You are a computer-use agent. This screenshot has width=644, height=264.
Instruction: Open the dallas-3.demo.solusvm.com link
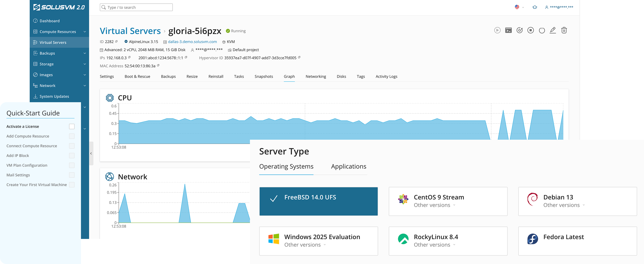[192, 42]
